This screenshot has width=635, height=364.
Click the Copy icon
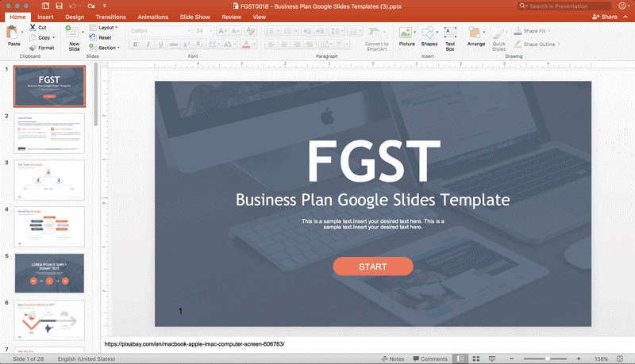tap(33, 37)
